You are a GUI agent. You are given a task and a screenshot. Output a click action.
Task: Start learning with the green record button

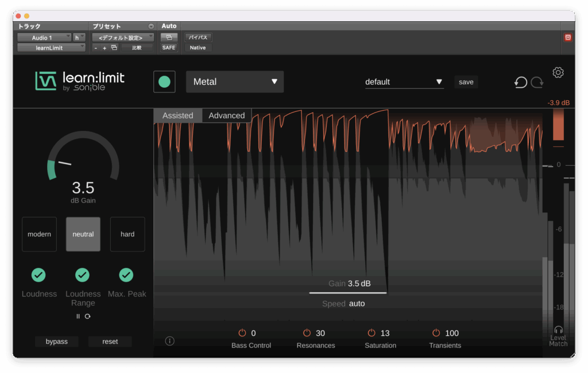tap(164, 81)
